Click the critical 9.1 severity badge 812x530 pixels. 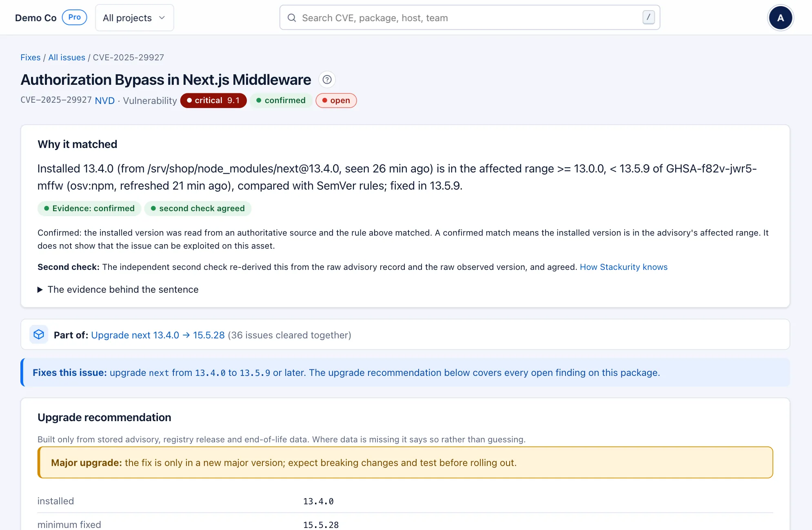pyautogui.click(x=213, y=101)
